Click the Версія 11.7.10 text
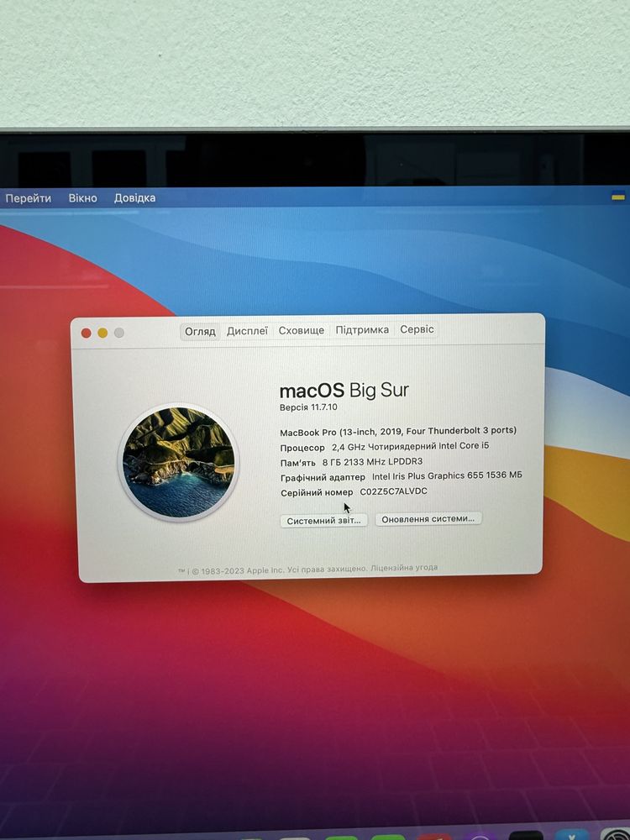 pyautogui.click(x=308, y=407)
